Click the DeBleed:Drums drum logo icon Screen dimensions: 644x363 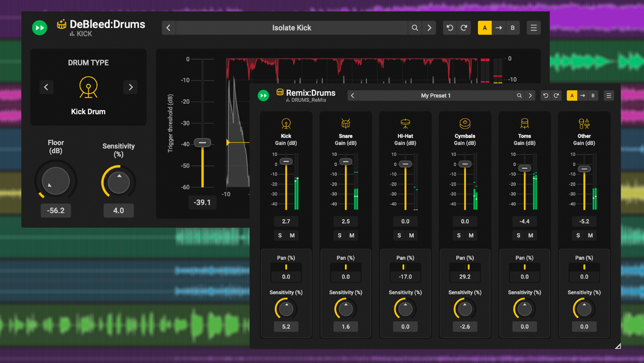click(62, 24)
